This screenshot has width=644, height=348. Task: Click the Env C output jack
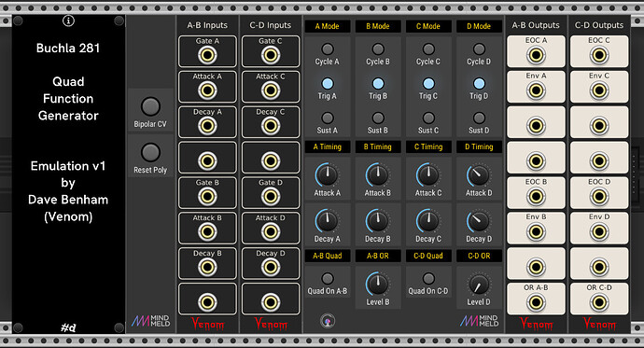[x=599, y=90]
